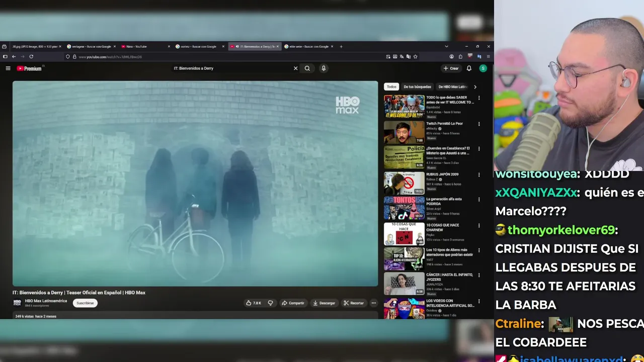The height and width of the screenshot is (362, 644).
Task: Open TODO lo que debes SABER thumbnail
Action: click(x=404, y=106)
